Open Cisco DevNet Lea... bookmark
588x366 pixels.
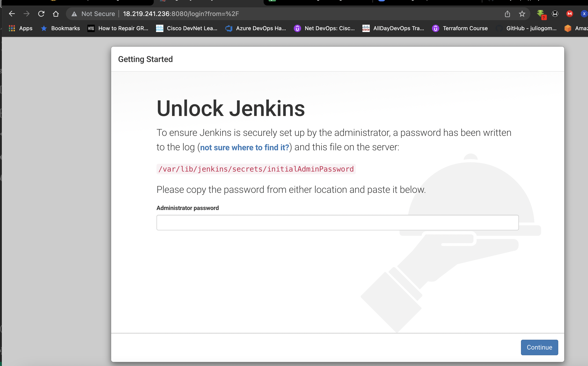pyautogui.click(x=187, y=28)
